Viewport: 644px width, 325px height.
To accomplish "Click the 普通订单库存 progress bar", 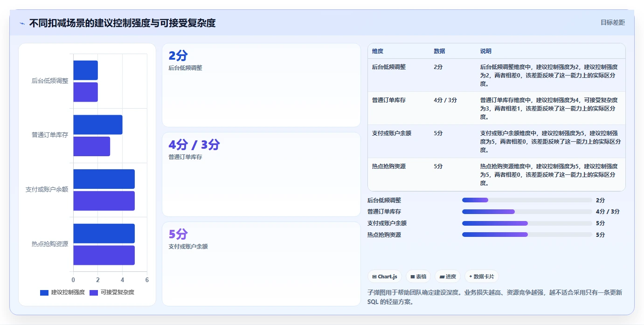I will 527,212.
